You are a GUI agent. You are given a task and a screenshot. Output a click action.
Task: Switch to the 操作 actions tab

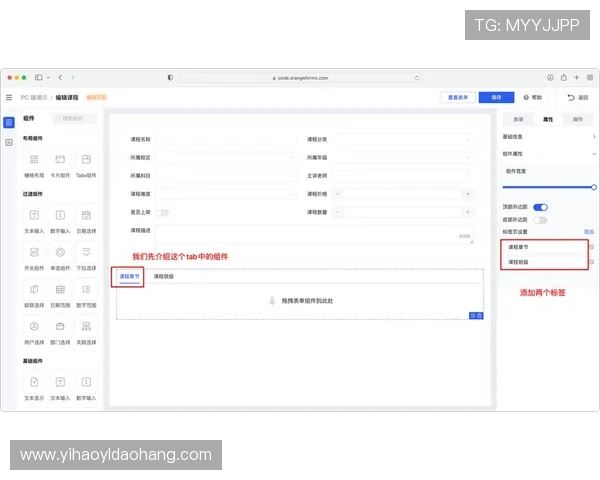(x=578, y=119)
